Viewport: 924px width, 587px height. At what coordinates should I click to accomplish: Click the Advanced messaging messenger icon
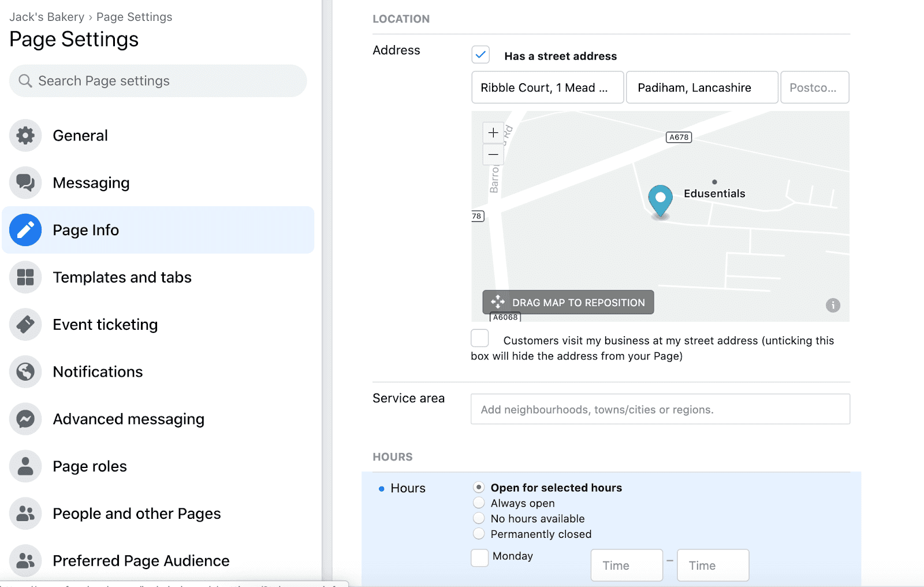(x=25, y=419)
